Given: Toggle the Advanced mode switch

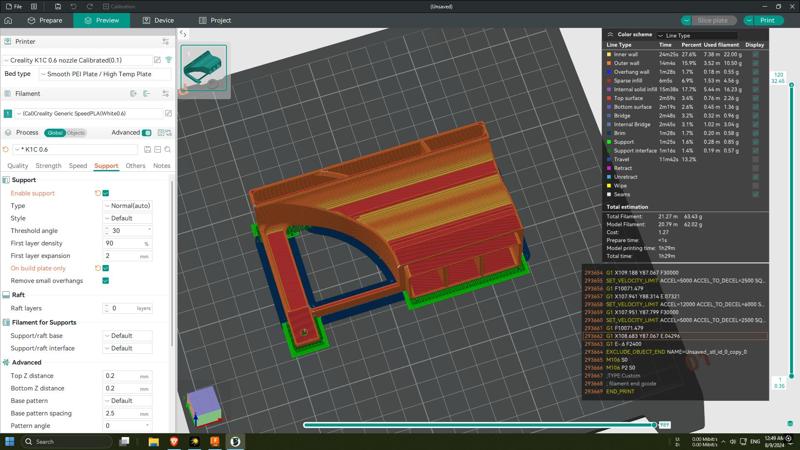Looking at the screenshot, I should [147, 132].
